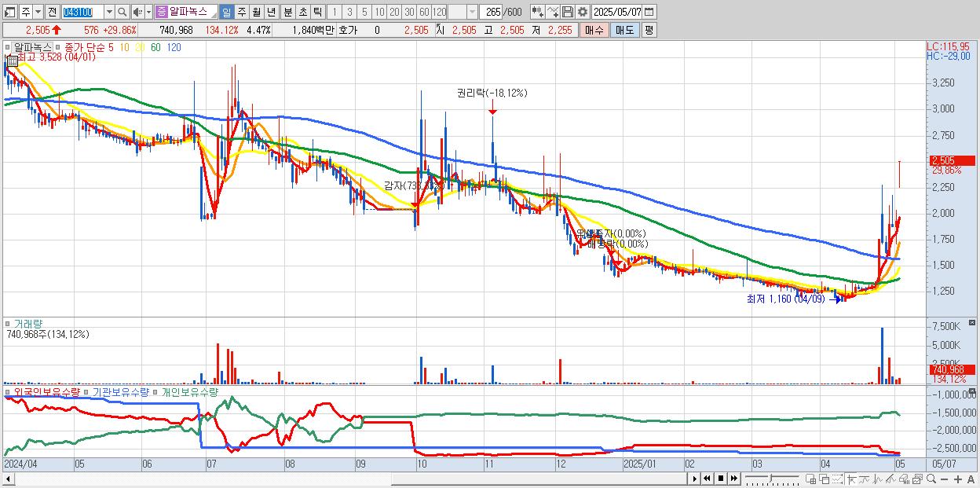The image size is (980, 488).
Task: Expand the 알파녹스 chart legend toggle
Action: [9, 47]
